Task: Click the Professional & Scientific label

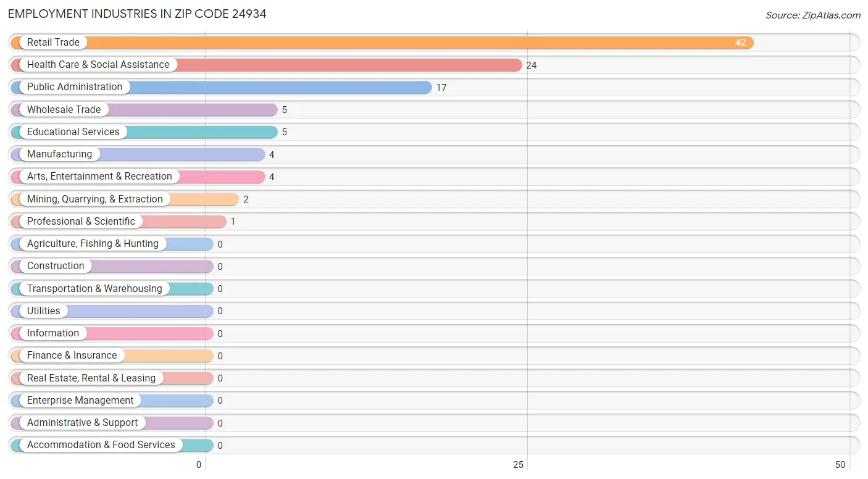Action: [x=81, y=221]
